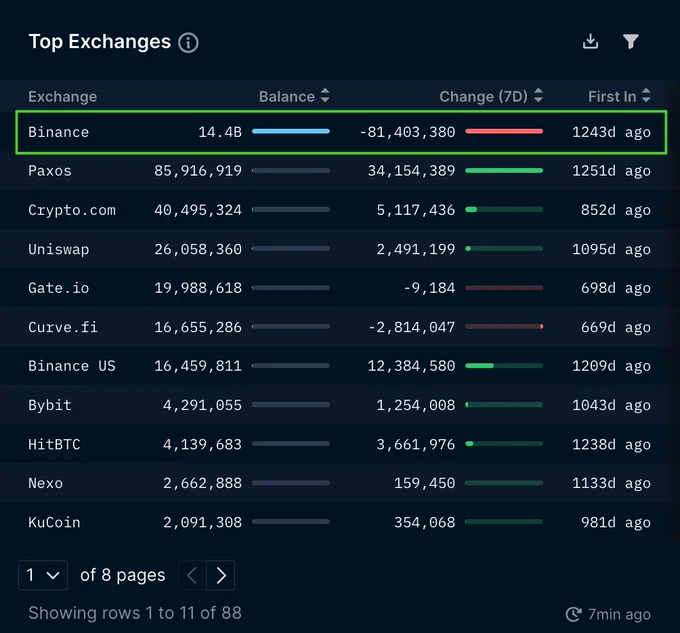
Task: Click Bybit balance 4,291,055
Action: [203, 405]
